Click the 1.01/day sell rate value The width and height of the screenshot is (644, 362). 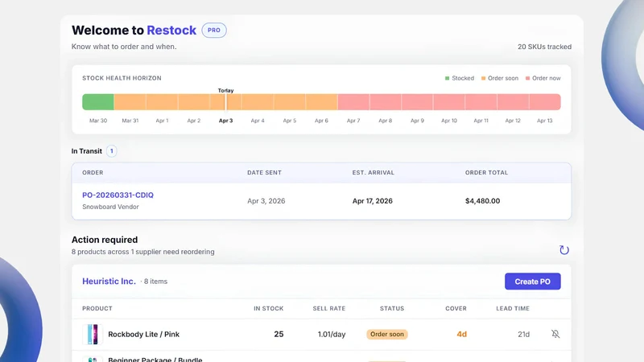(332, 335)
